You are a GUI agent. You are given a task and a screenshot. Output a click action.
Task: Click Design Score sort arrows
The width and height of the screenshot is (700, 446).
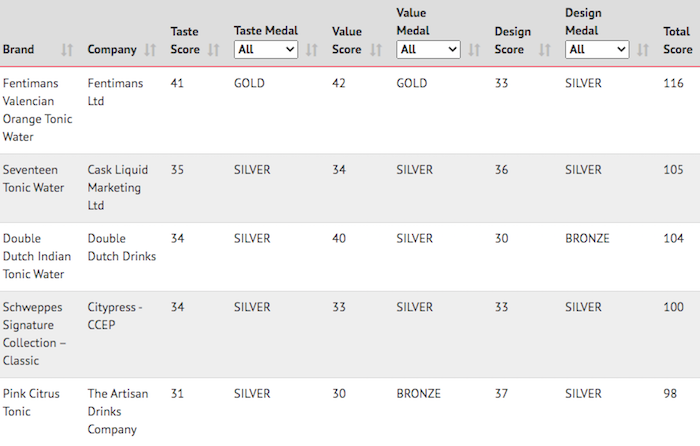[545, 50]
